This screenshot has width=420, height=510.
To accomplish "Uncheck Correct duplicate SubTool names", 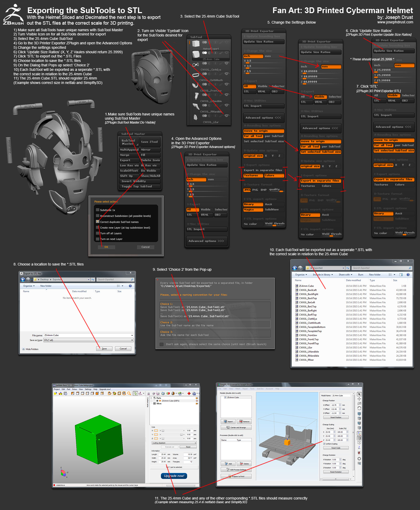I will click(98, 221).
